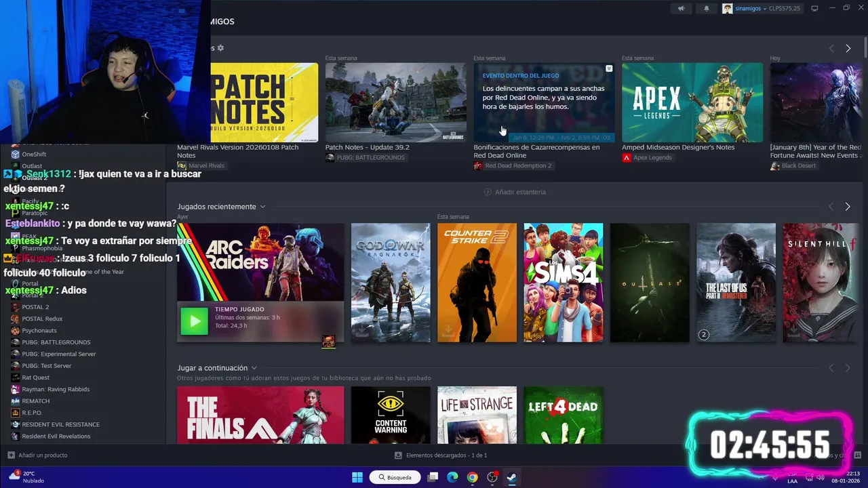The image size is (868, 488).
Task: Select POSTAL 2 in library list
Action: pyautogui.click(x=35, y=307)
